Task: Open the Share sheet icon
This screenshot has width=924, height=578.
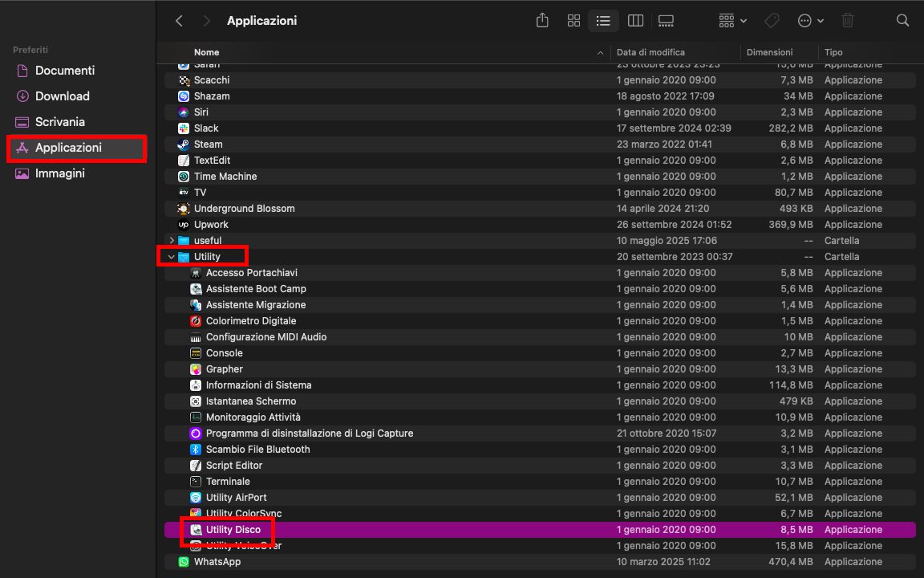Action: click(541, 20)
